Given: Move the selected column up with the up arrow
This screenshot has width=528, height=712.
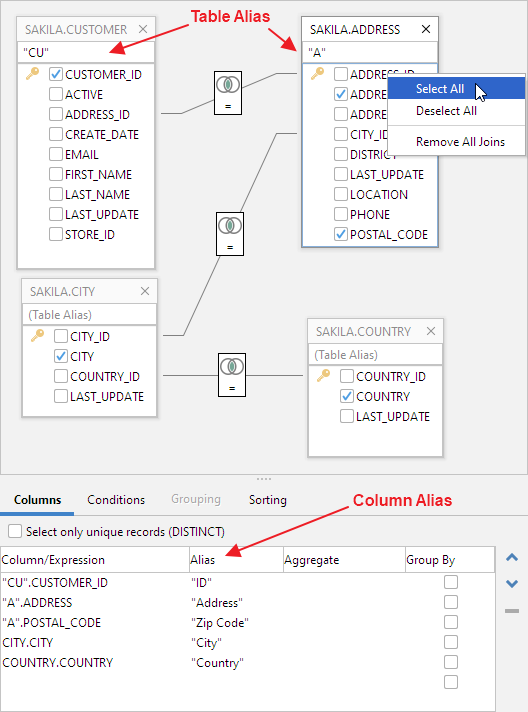Looking at the screenshot, I should pos(512,558).
